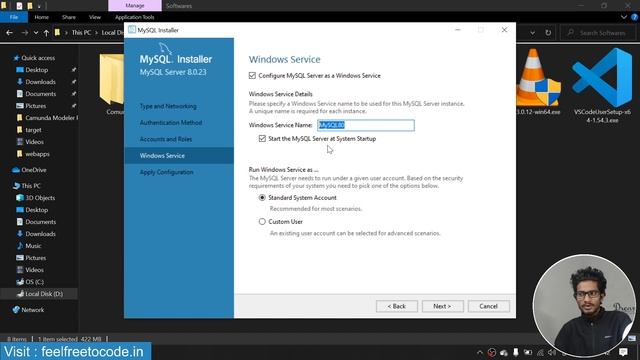The height and width of the screenshot is (360, 640).
Task: Click the volume icon in system tray
Action: (x=552, y=352)
